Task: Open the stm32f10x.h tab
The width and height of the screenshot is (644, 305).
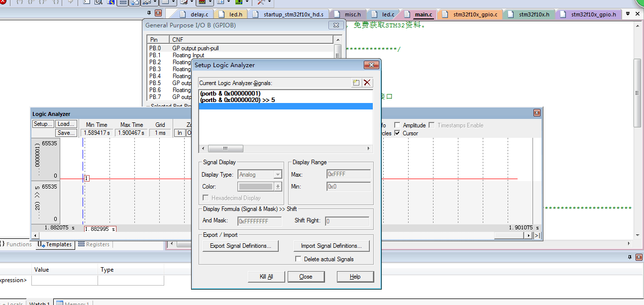Action: coord(529,14)
